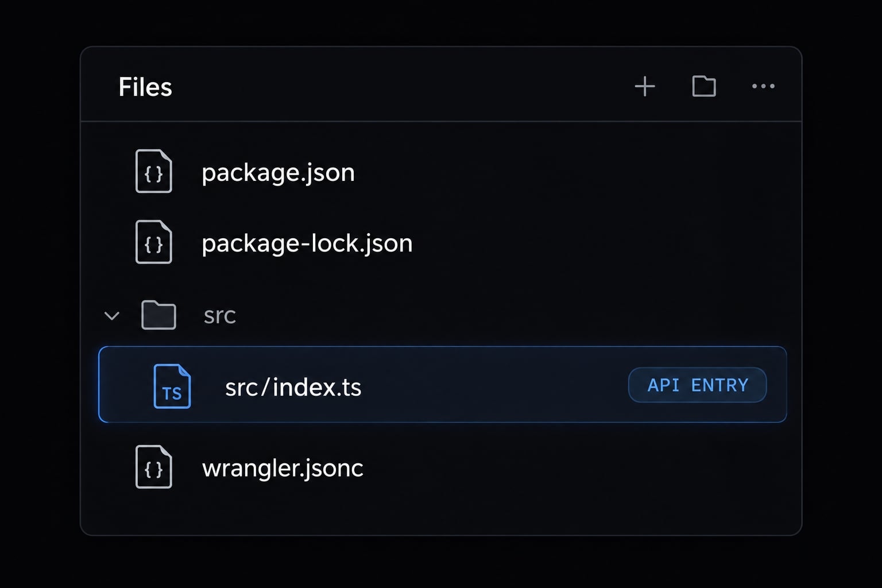The height and width of the screenshot is (588, 882).
Task: Open the src/index.ts file name
Action: (x=293, y=388)
